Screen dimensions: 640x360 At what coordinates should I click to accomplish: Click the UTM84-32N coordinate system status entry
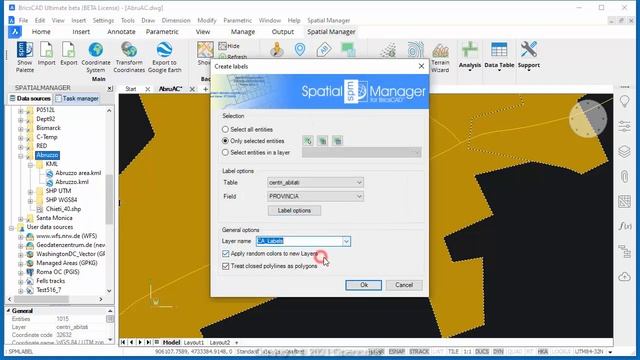[589, 351]
